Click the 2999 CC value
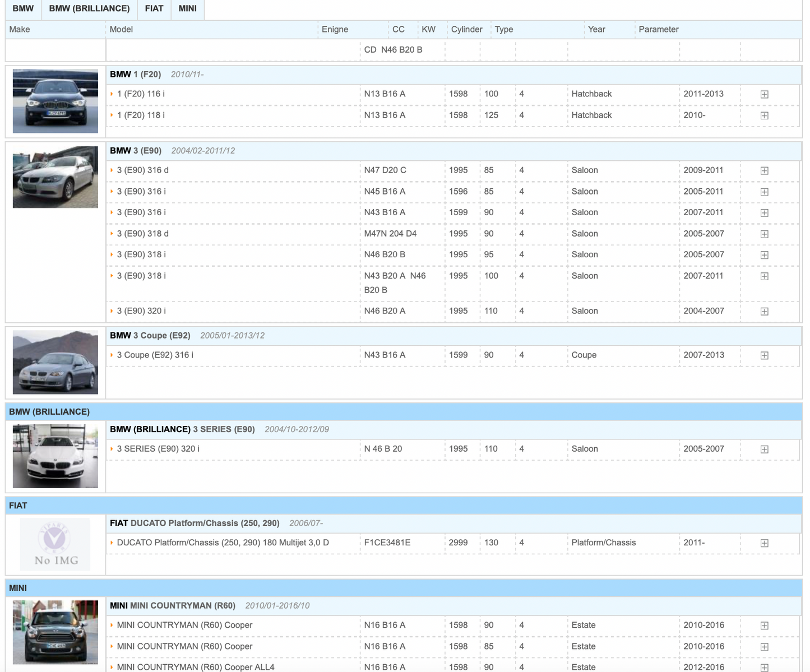The height and width of the screenshot is (672, 810). [458, 543]
